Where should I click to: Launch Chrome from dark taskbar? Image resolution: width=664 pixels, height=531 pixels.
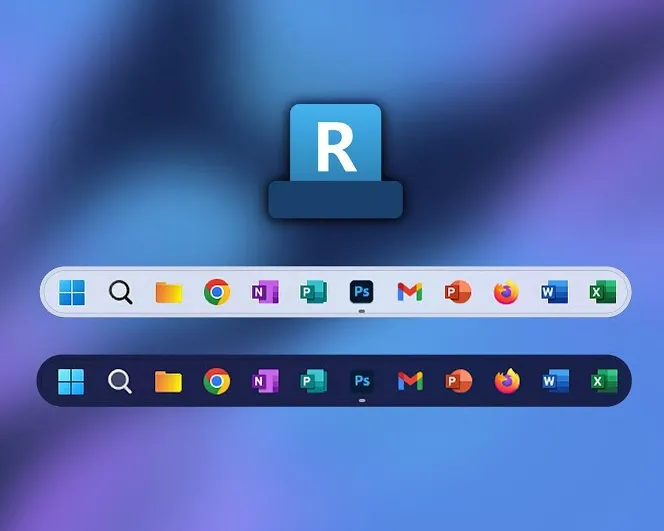click(217, 381)
